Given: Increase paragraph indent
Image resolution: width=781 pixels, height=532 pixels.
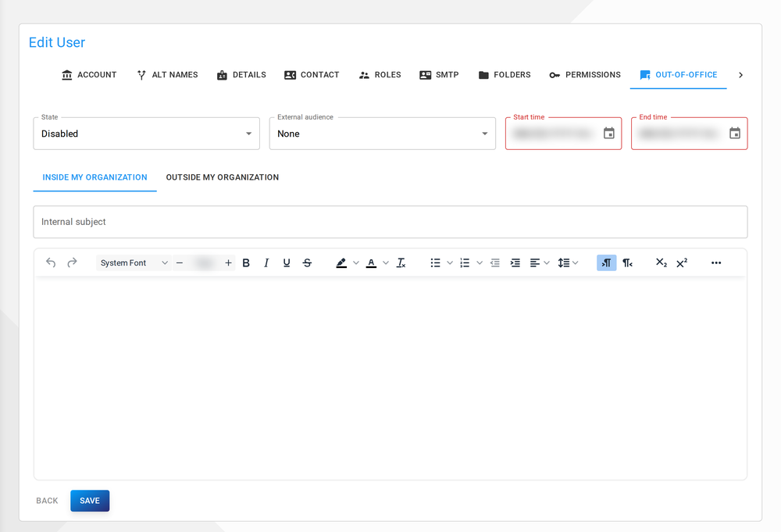Looking at the screenshot, I should 515,262.
